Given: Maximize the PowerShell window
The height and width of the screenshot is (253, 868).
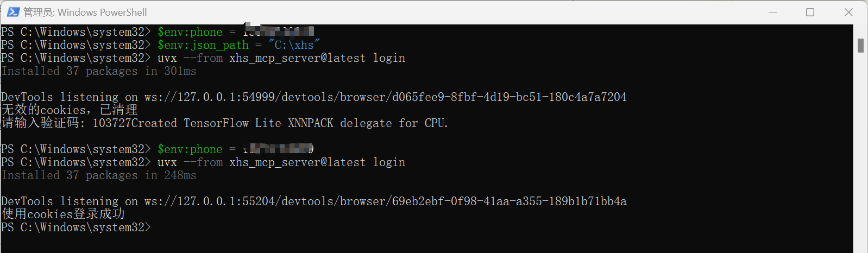Looking at the screenshot, I should pos(810,12).
